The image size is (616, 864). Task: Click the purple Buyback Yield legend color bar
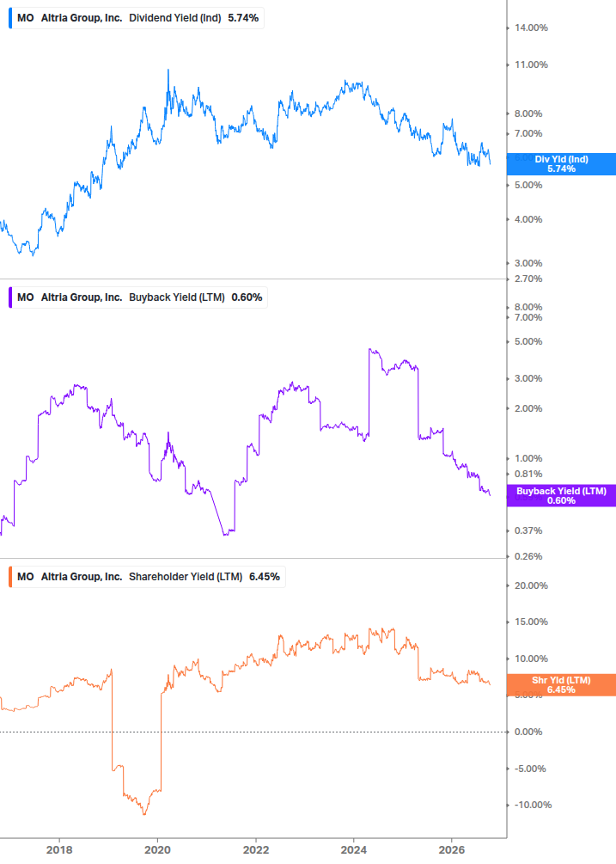pyautogui.click(x=10, y=297)
